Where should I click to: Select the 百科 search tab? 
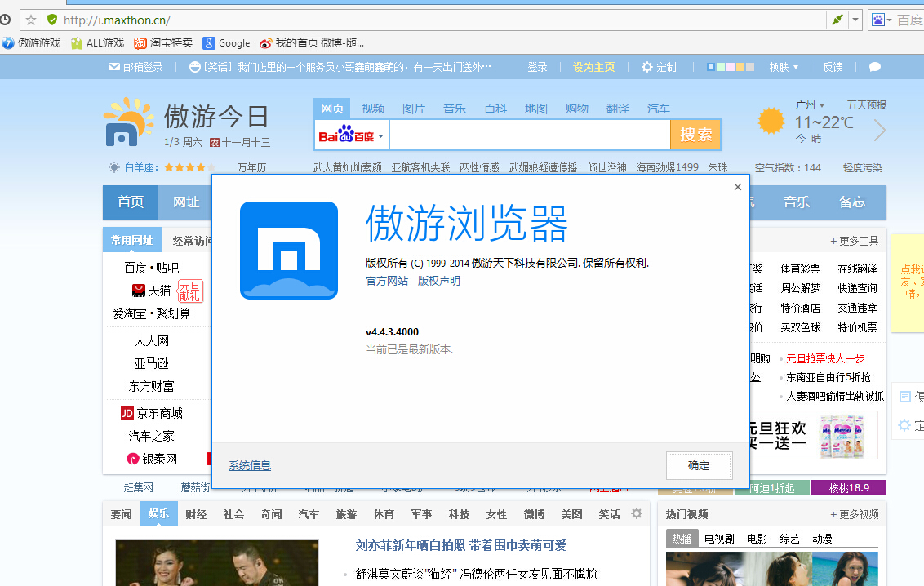[495, 109]
